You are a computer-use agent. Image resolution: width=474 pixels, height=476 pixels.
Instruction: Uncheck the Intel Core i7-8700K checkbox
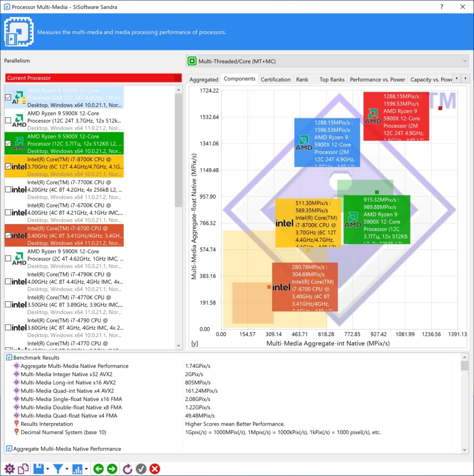[8, 166]
